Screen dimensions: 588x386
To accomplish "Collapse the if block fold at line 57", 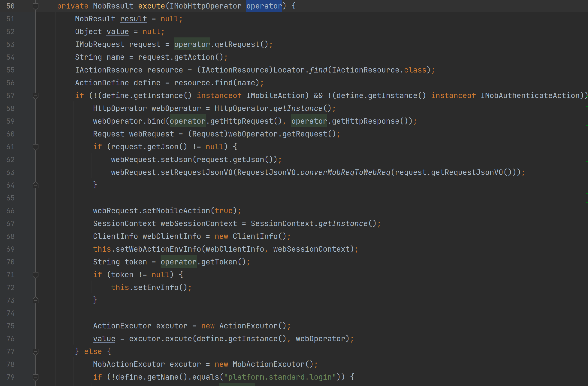I will click(x=36, y=96).
